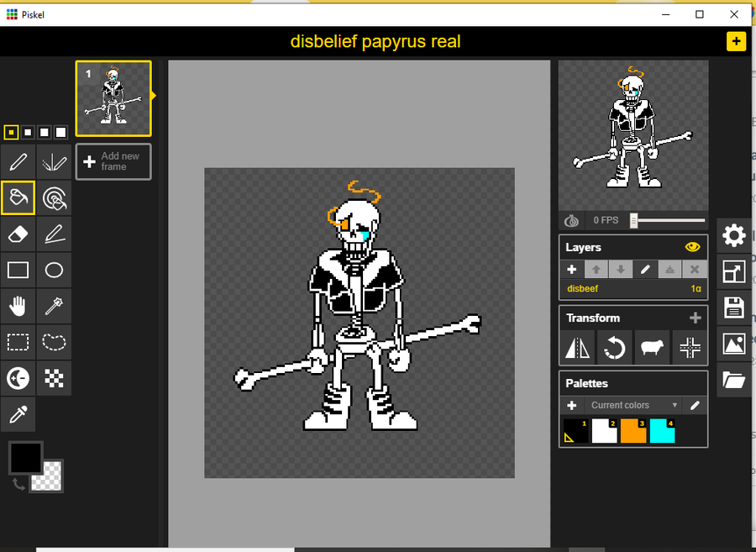Toggle opacity 1α for disbeef layer
Screen dimensions: 756x552
click(x=696, y=288)
